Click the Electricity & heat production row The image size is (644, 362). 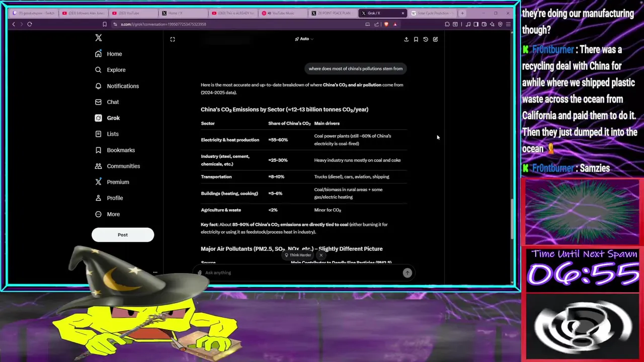click(x=303, y=140)
